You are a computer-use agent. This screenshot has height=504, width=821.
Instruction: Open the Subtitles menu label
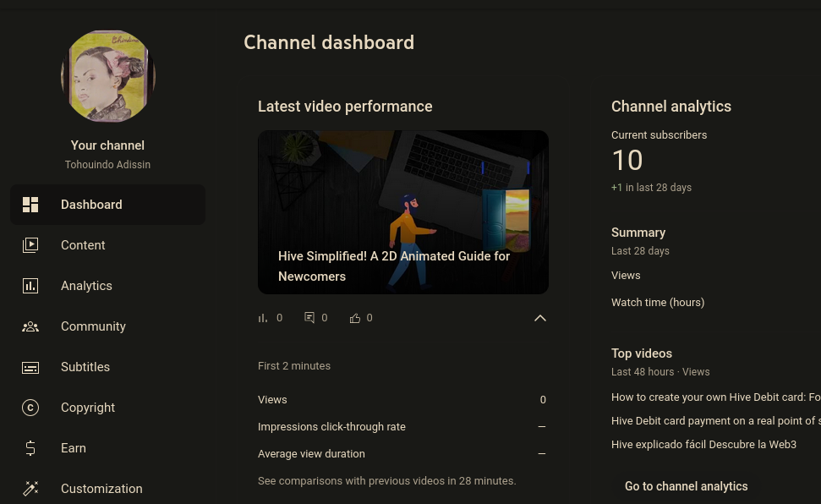(x=85, y=367)
